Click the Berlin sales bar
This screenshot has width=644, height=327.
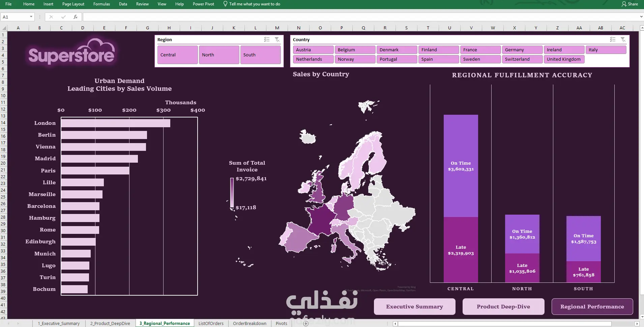(x=104, y=135)
